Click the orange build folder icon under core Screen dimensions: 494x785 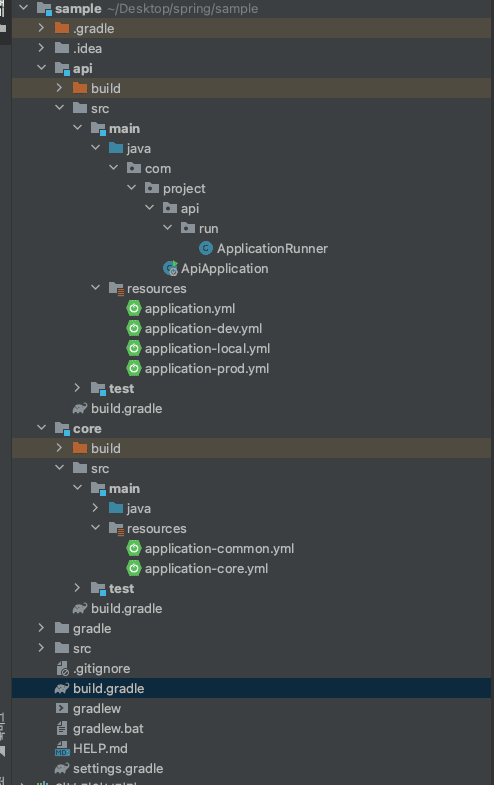pyautogui.click(x=80, y=448)
